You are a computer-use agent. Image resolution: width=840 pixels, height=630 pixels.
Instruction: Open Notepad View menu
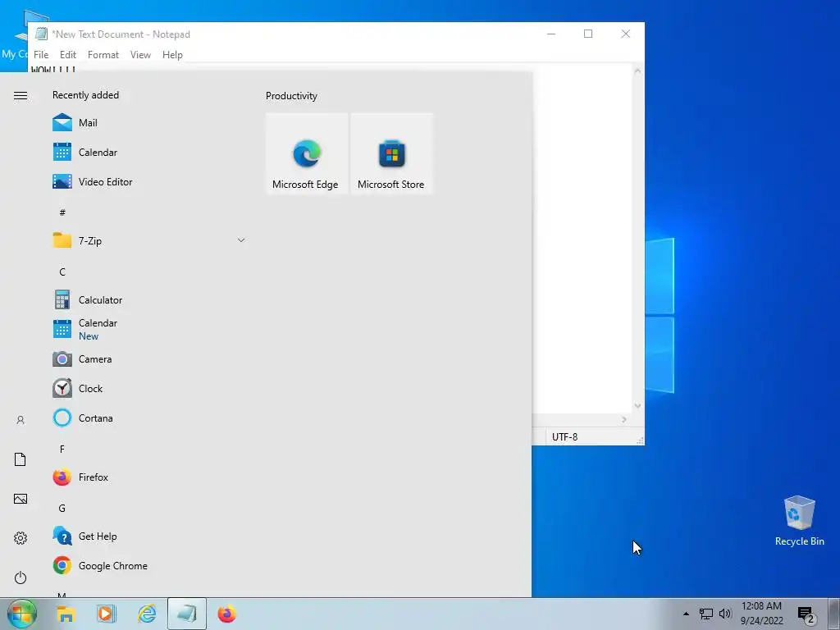(x=140, y=55)
